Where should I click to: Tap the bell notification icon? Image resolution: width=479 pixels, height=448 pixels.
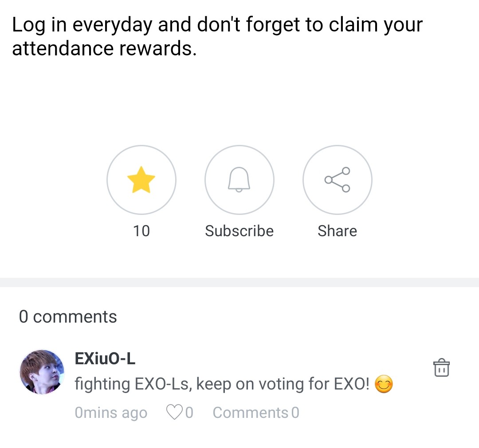click(239, 179)
